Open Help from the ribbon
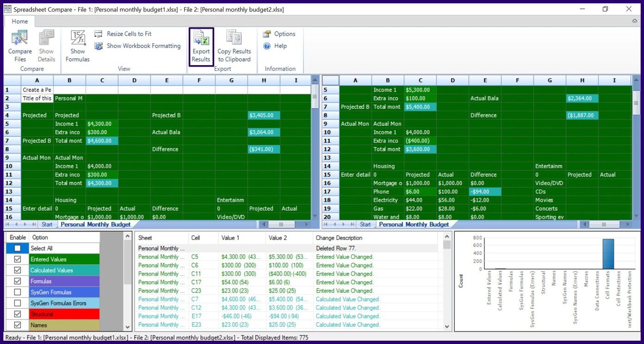 tap(280, 46)
